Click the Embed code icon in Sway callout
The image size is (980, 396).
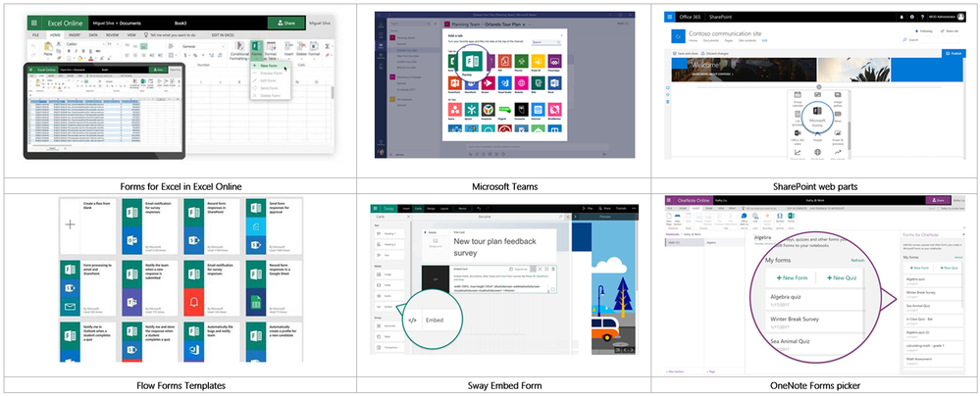click(412, 321)
